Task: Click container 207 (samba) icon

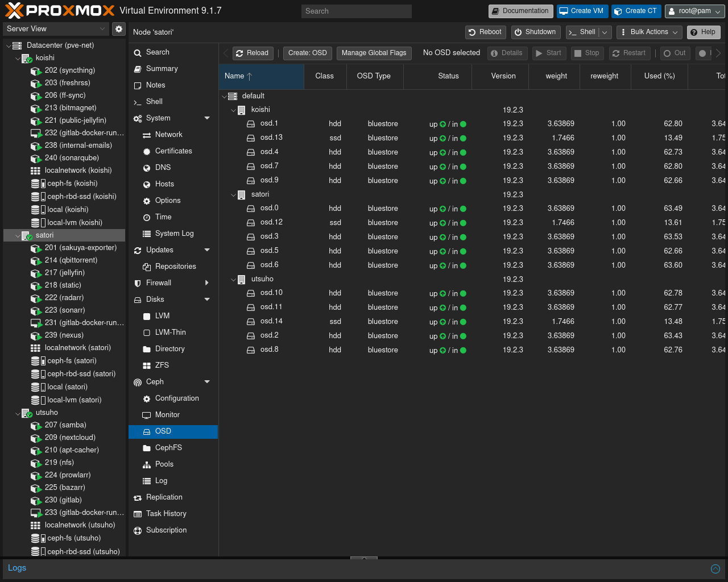Action: (x=36, y=426)
